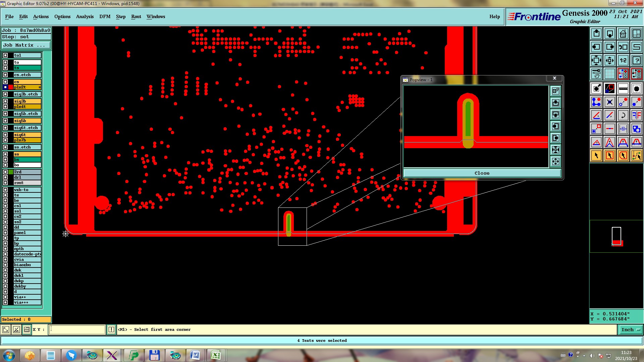Click the question mark help view icon
644x362 pixels.
(x=636, y=61)
